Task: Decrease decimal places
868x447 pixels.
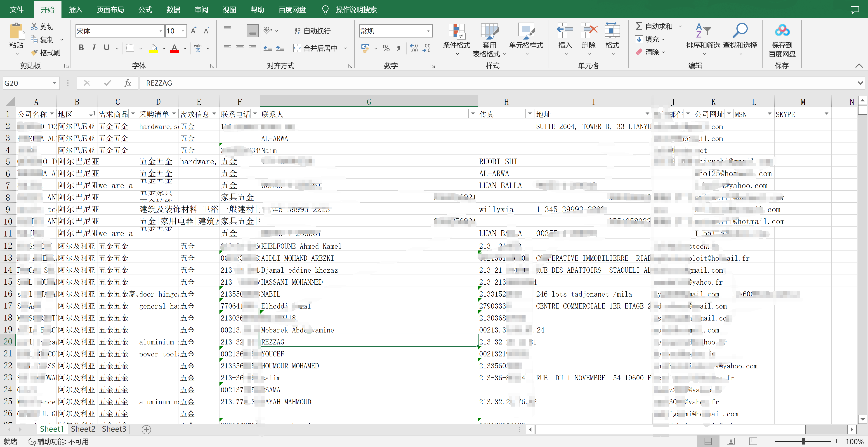Action: (427, 48)
